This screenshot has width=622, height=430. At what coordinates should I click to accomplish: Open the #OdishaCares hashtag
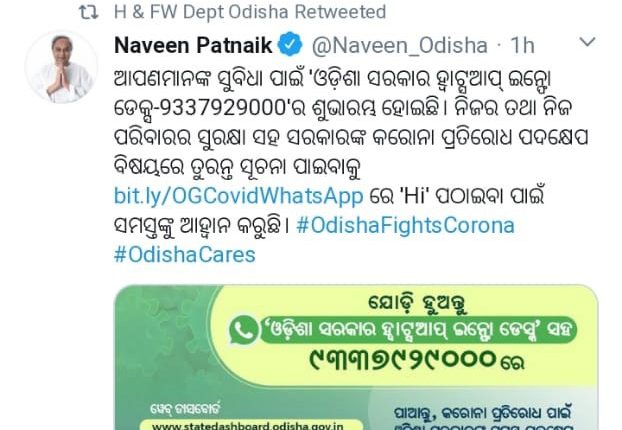[x=185, y=254]
